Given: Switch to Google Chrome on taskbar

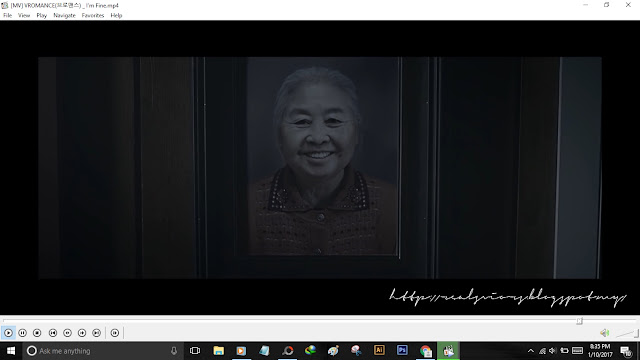Looking at the screenshot, I should [x=425, y=351].
